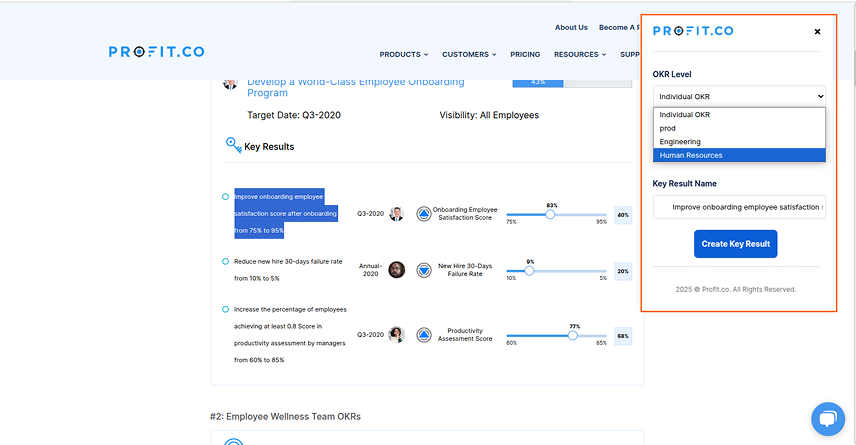Expand the Products menu
This screenshot has width=856, height=445.
click(x=404, y=55)
